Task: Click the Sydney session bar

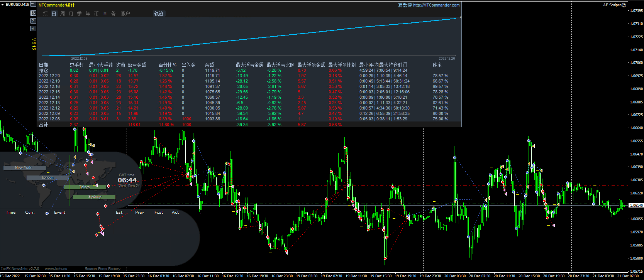Action: [x=94, y=197]
